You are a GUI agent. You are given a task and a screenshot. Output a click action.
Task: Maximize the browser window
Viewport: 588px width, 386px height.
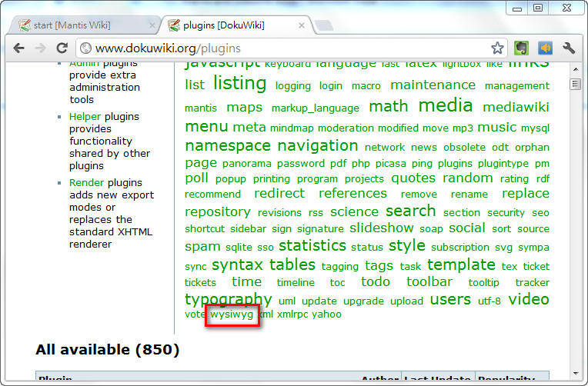[x=538, y=8]
